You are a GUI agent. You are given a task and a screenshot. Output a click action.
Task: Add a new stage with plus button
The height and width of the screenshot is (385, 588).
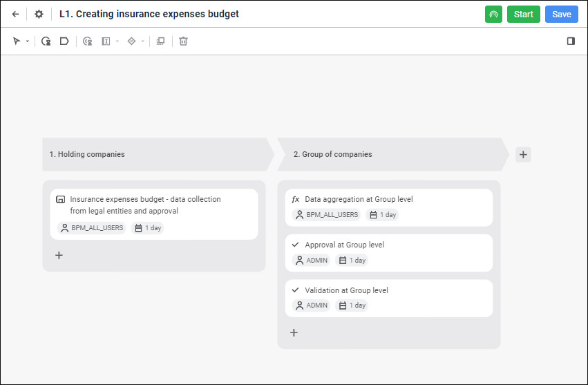pyautogui.click(x=523, y=155)
